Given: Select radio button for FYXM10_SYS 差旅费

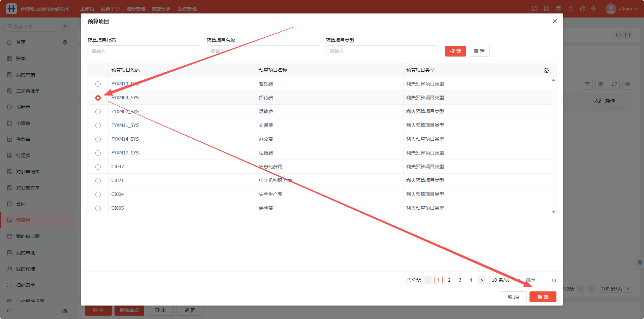Looking at the screenshot, I should 98,84.
